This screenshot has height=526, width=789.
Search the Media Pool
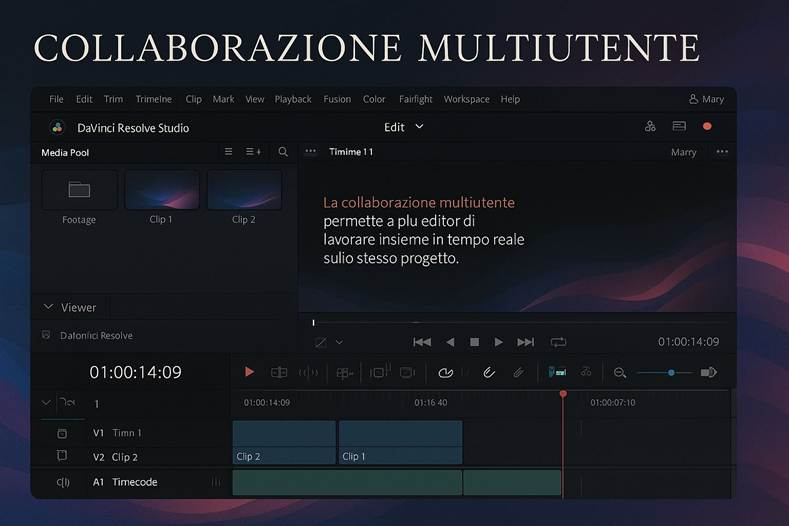[283, 152]
